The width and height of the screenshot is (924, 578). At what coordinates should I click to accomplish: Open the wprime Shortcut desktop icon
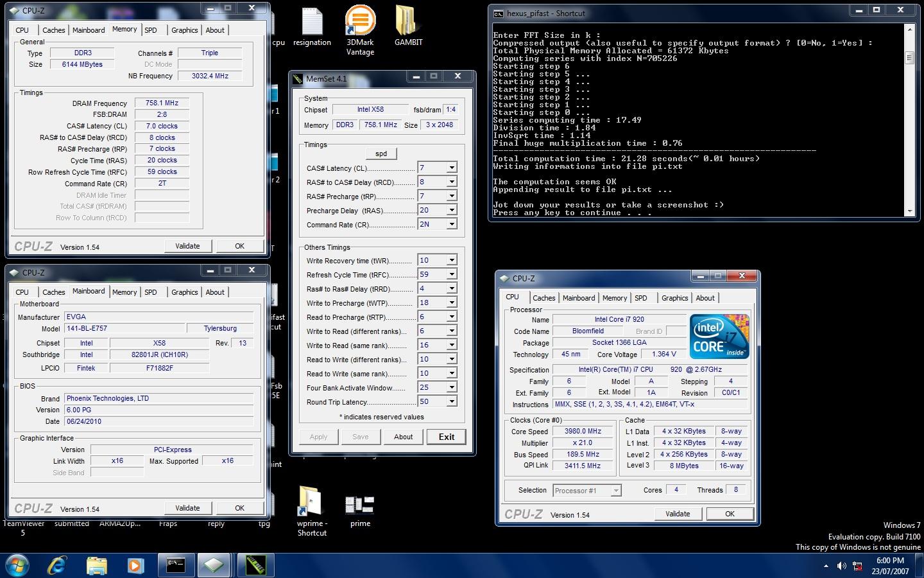click(312, 511)
